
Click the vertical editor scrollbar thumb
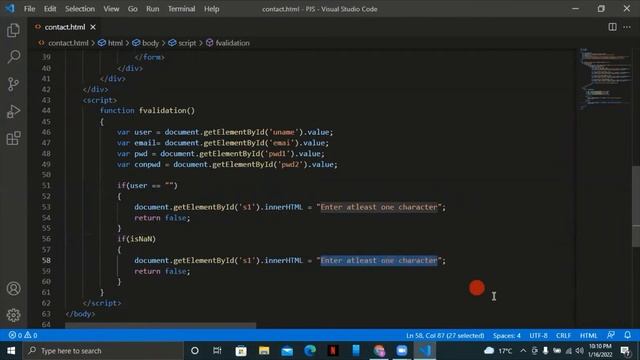coord(636,206)
